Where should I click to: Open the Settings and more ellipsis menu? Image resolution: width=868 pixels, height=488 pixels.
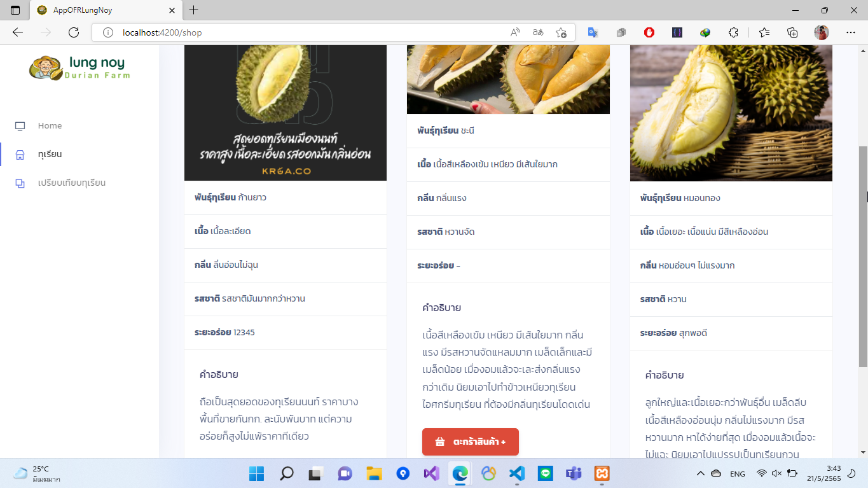(851, 32)
